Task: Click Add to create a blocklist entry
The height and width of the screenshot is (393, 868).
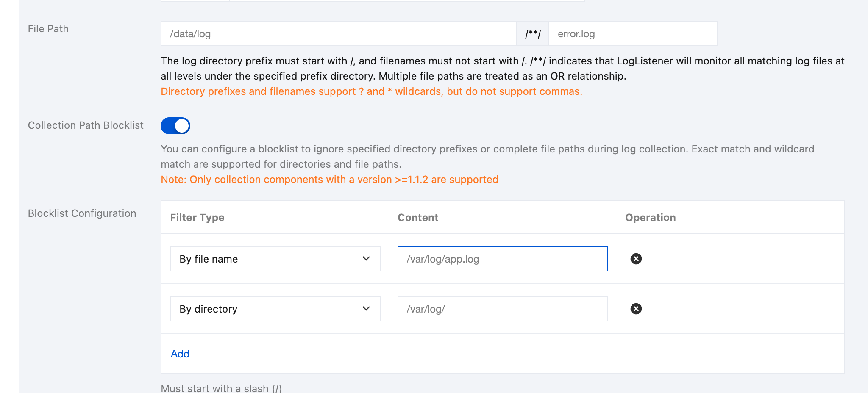Action: (180, 354)
